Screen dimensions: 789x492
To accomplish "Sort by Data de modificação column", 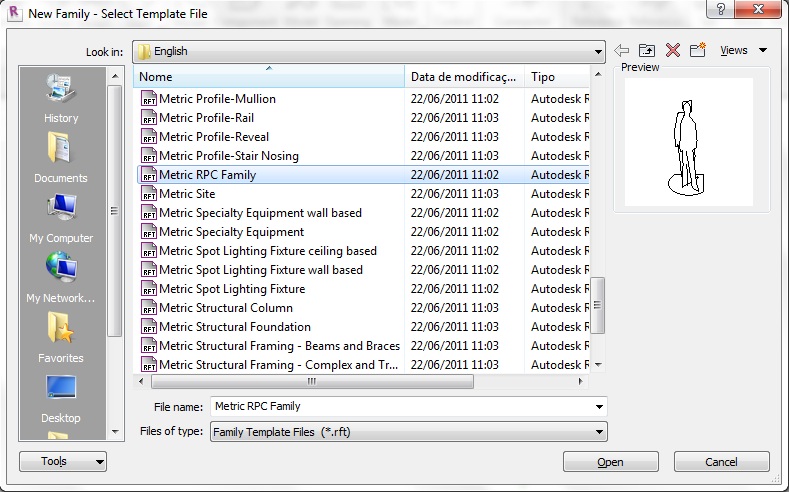I will pos(464,77).
